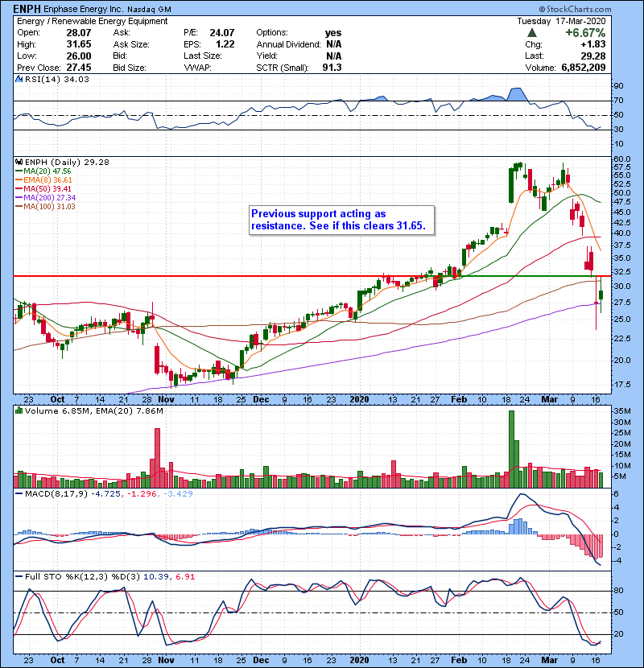Click the MACD(8,17,9) indicator label

click(56, 494)
